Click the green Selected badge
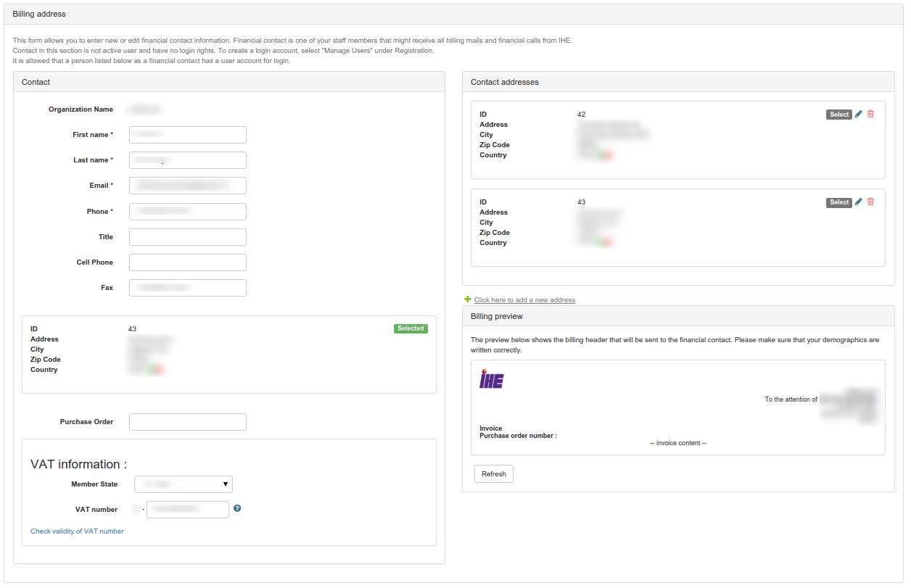911x588 pixels. coord(411,328)
